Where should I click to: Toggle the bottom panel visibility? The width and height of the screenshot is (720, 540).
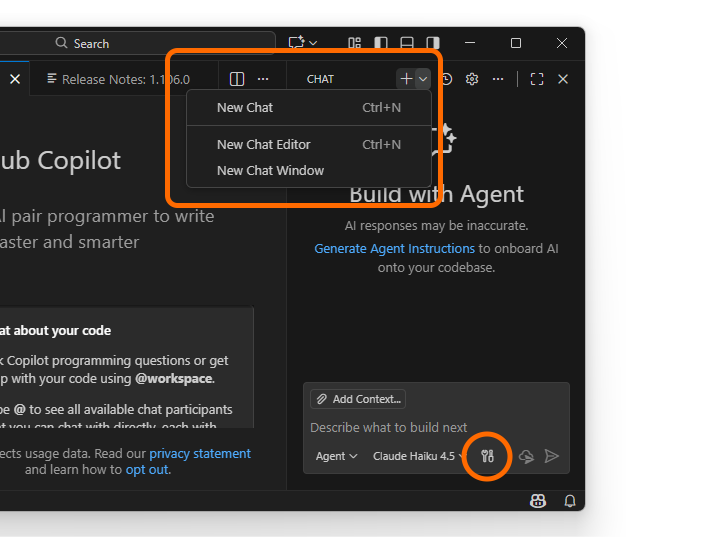(407, 43)
